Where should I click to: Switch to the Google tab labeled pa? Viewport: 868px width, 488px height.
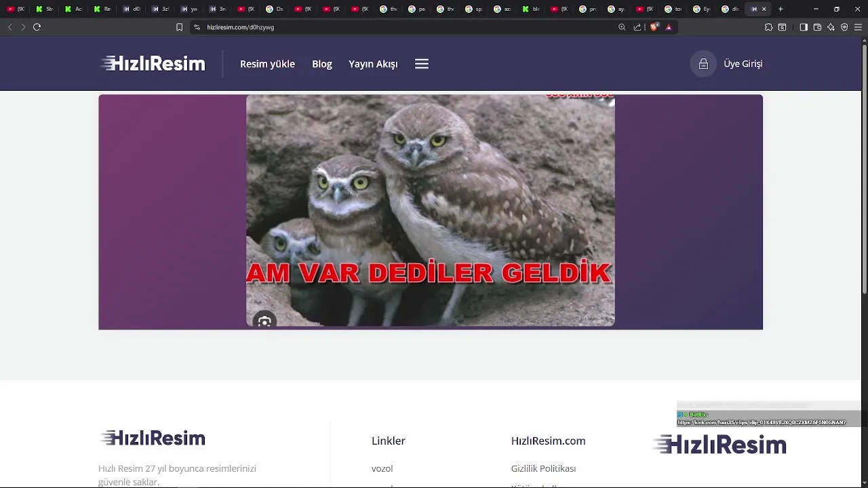pyautogui.click(x=418, y=9)
